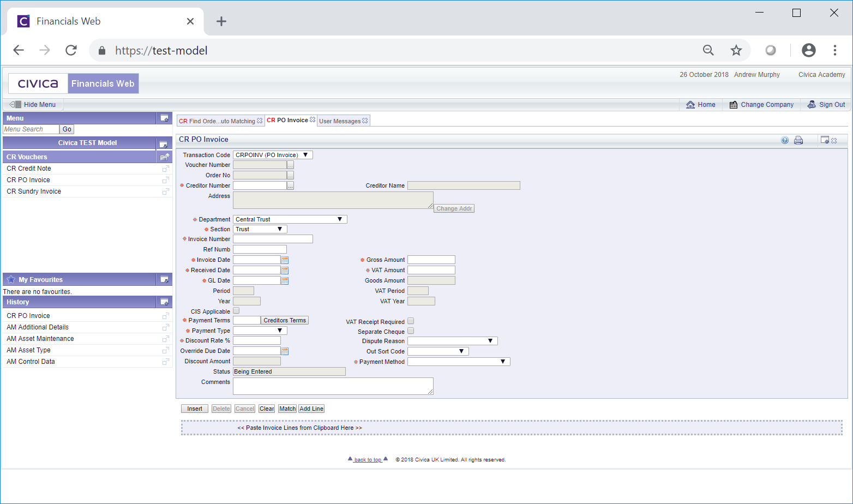Open AM Control Data from History
Image resolution: width=853 pixels, height=504 pixels.
[x=31, y=362]
